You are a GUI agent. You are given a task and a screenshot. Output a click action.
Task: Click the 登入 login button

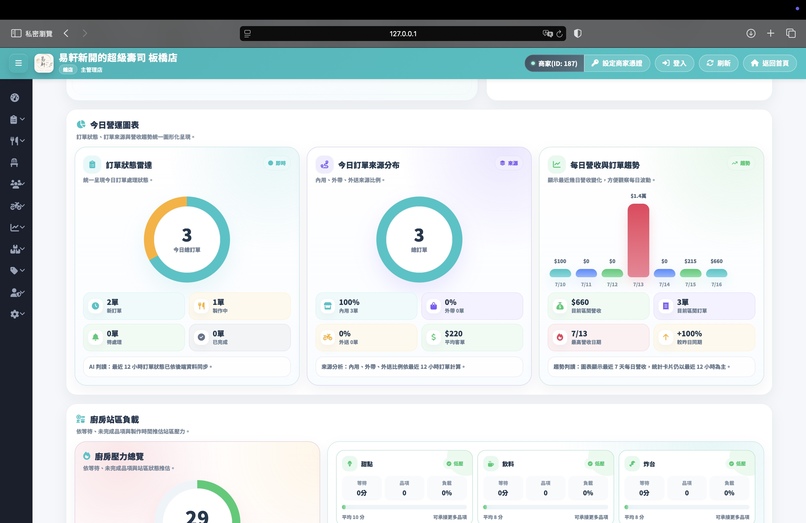click(674, 63)
